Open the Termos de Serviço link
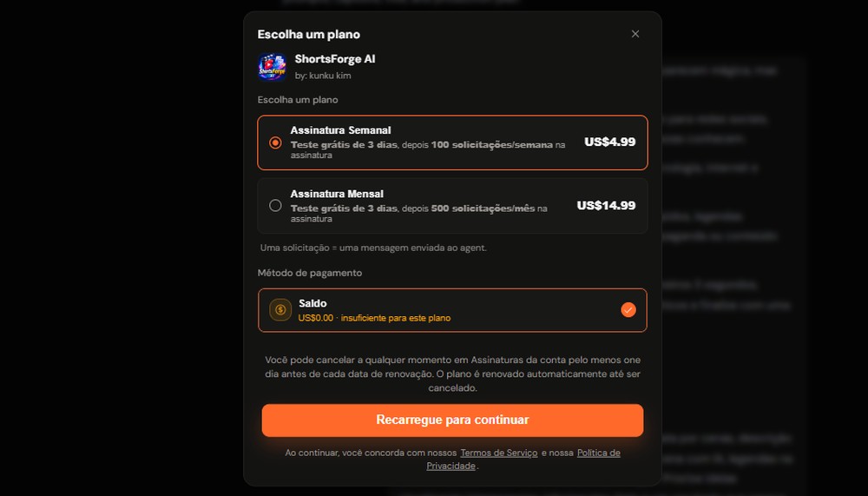Image resolution: width=868 pixels, height=496 pixels. 499,453
